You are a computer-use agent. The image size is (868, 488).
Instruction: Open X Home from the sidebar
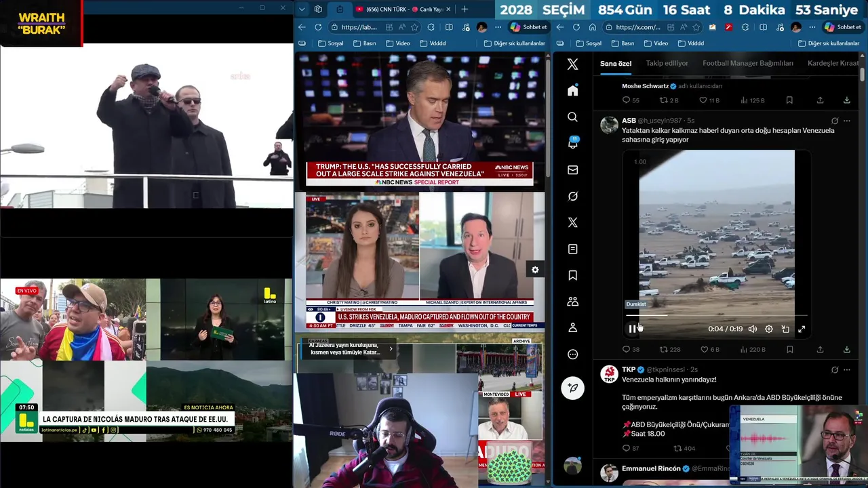pyautogui.click(x=573, y=91)
